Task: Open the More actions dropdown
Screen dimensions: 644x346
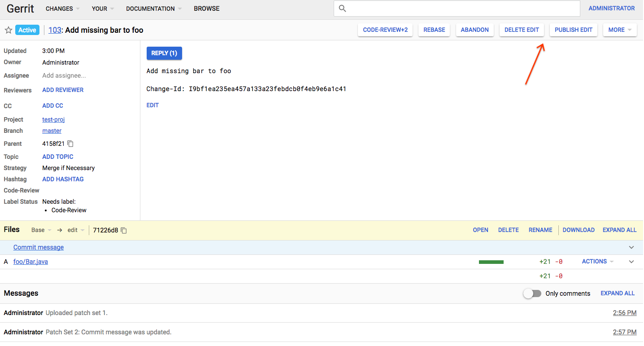Action: (620, 30)
